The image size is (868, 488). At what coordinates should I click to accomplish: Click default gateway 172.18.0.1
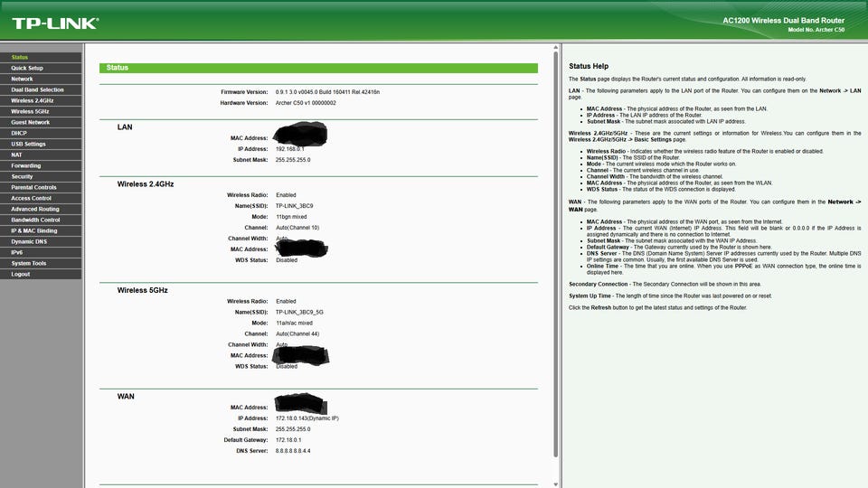coord(288,440)
